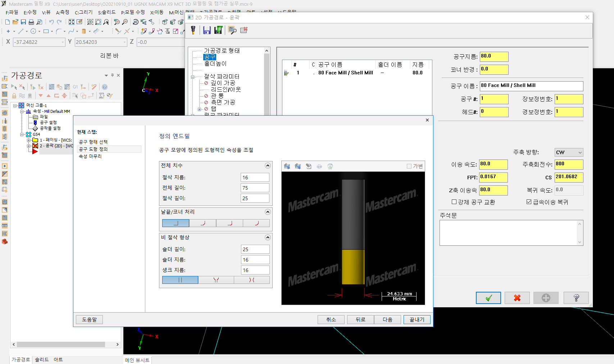The height and width of the screenshot is (364, 614).
Task: Click the move up red triangle icon
Action: coord(49,96)
